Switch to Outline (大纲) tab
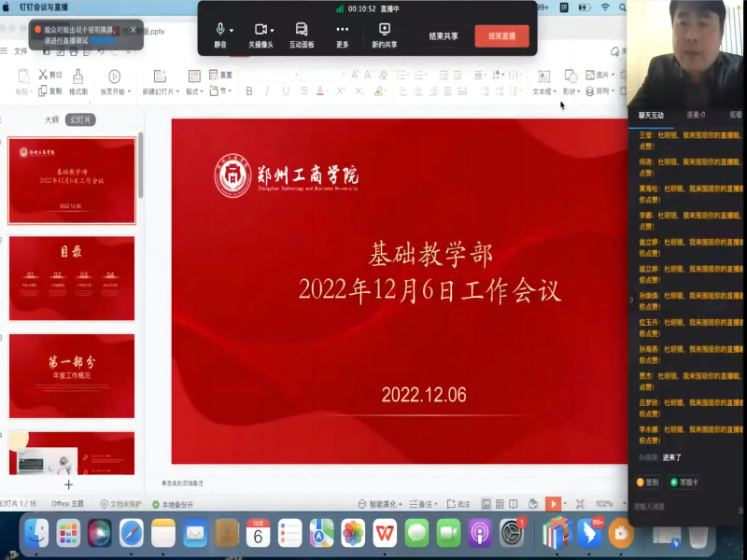This screenshot has width=747, height=560. coord(51,119)
